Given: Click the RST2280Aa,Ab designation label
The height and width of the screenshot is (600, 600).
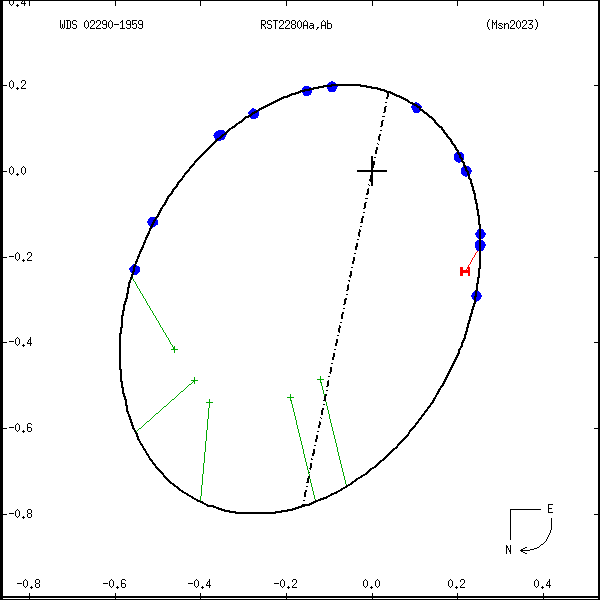Looking at the screenshot, I should 289,24.
